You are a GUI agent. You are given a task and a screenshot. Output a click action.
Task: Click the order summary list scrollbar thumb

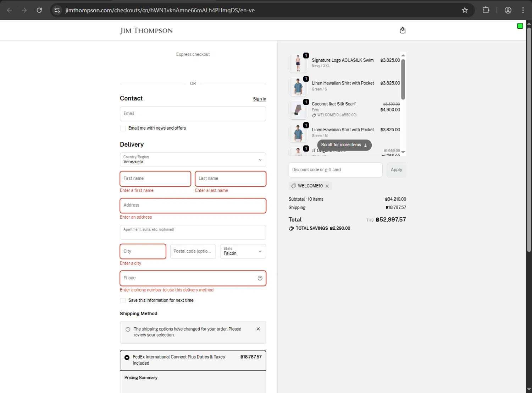click(x=403, y=79)
